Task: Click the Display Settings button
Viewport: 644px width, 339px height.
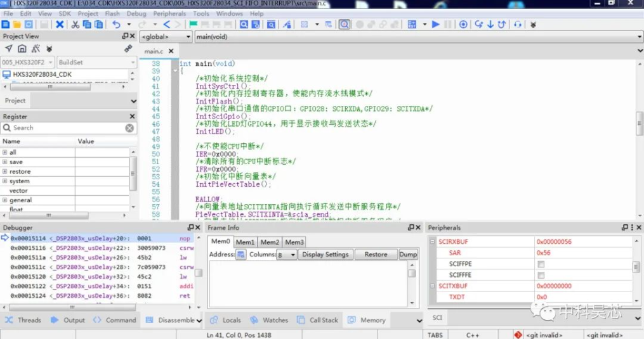Action: click(325, 255)
